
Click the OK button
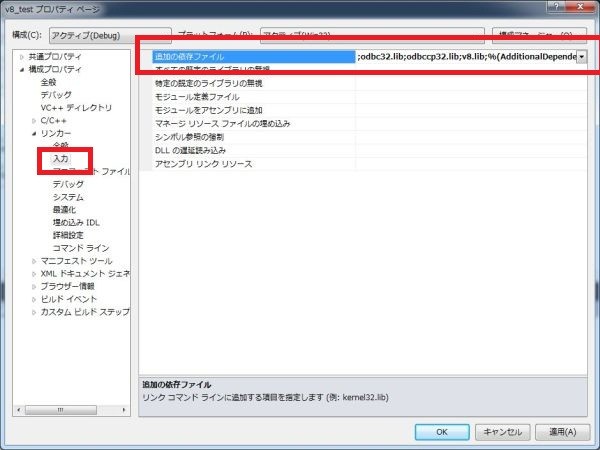pos(442,432)
